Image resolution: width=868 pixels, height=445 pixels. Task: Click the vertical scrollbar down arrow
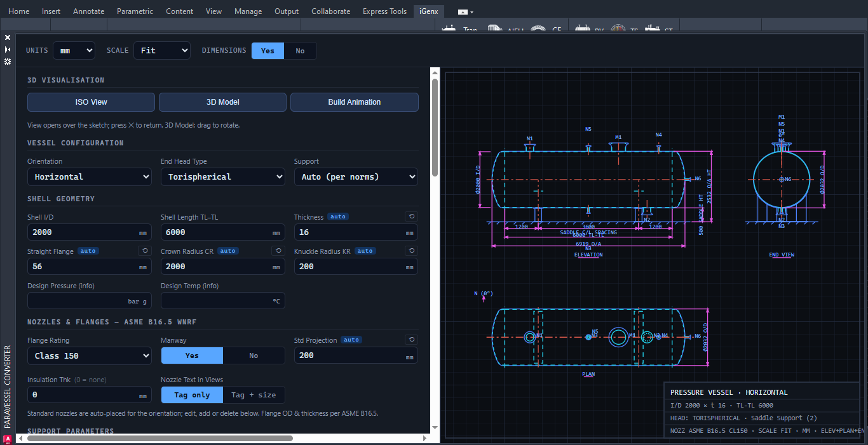[x=435, y=427]
